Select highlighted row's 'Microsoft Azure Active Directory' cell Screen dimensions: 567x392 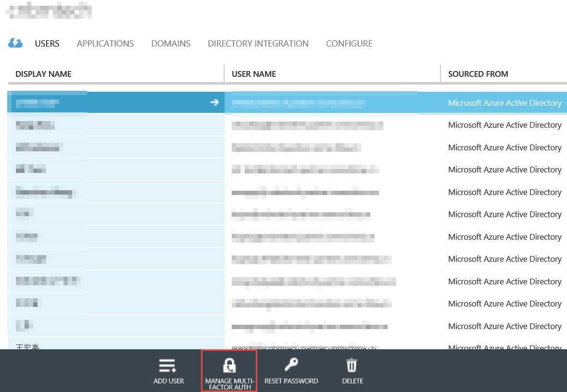[x=505, y=103]
